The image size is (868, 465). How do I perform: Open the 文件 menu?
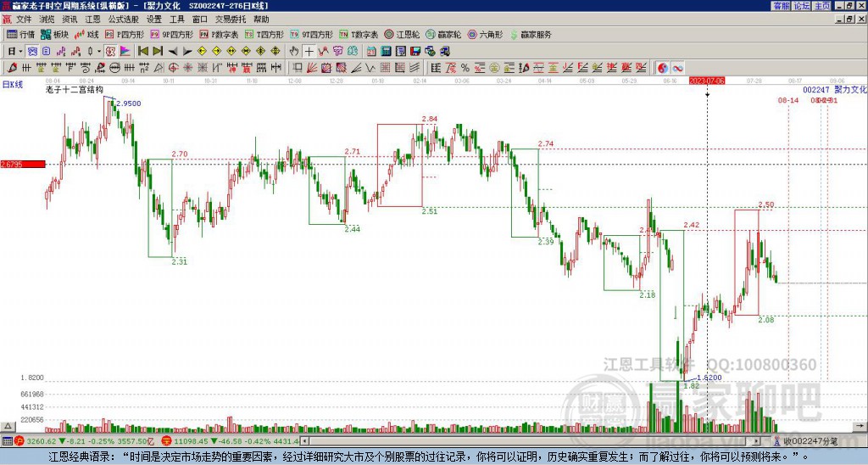[24, 20]
